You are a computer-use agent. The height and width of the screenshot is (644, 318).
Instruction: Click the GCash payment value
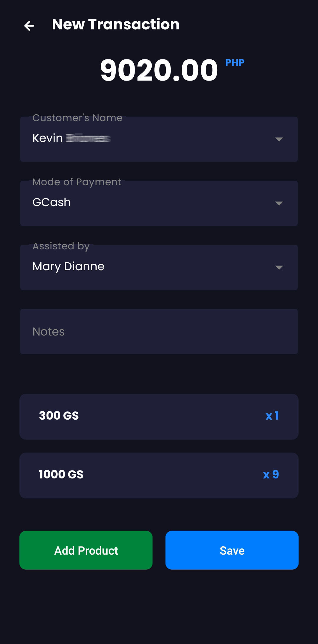[x=52, y=202]
